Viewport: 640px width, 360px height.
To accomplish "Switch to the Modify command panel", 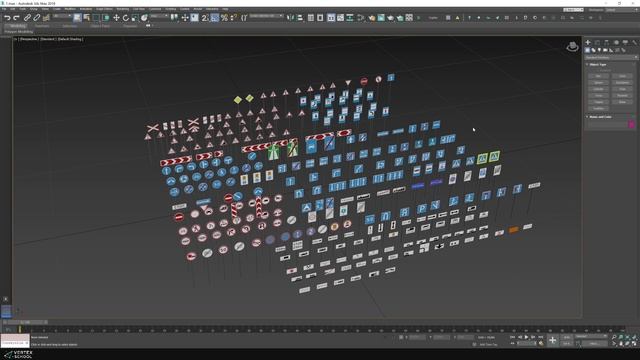I will point(597,42).
